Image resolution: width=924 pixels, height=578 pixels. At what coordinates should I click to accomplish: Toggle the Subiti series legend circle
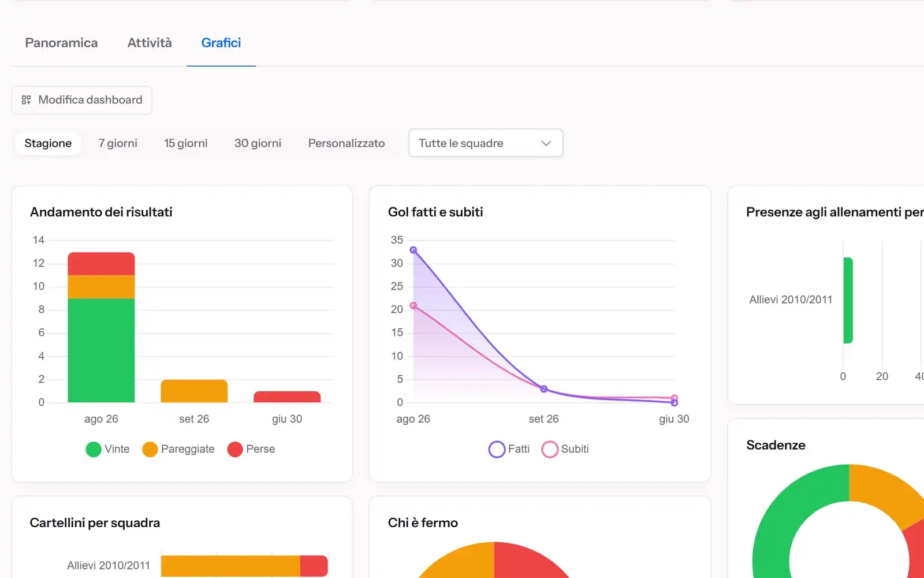[x=550, y=449]
